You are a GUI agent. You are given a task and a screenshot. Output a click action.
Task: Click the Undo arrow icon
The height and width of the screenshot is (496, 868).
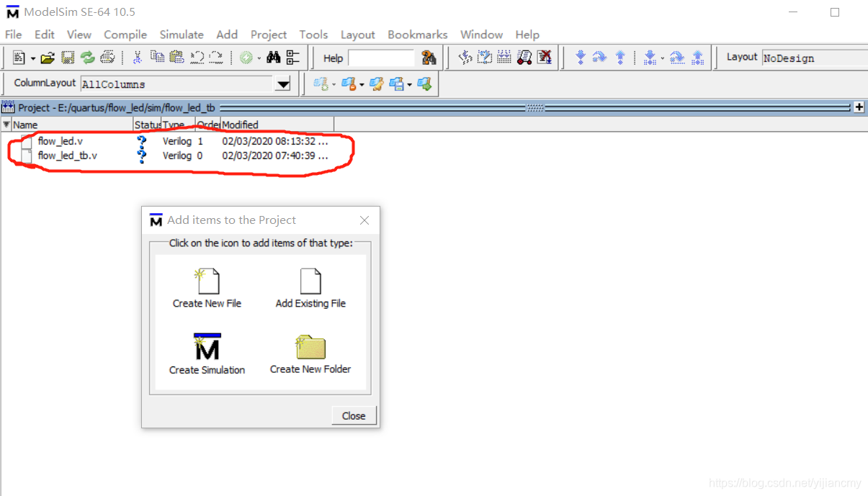tap(197, 58)
